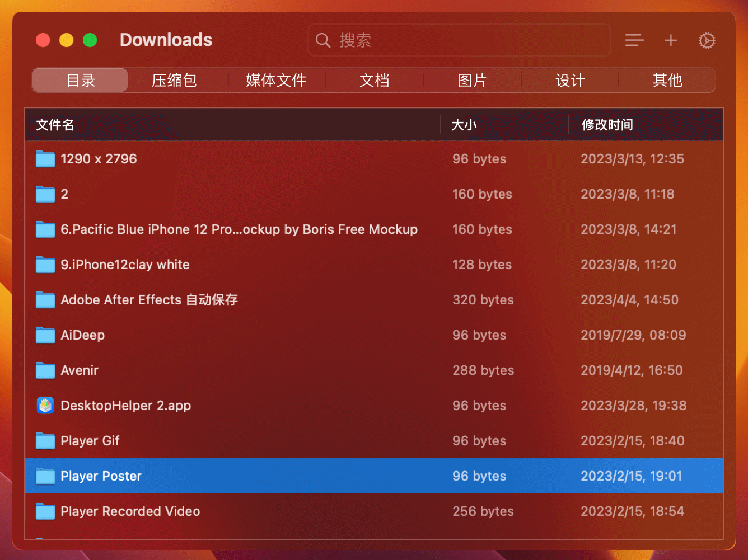Click the date 2023/2/15, 18:54
The image size is (748, 560).
[632, 511]
